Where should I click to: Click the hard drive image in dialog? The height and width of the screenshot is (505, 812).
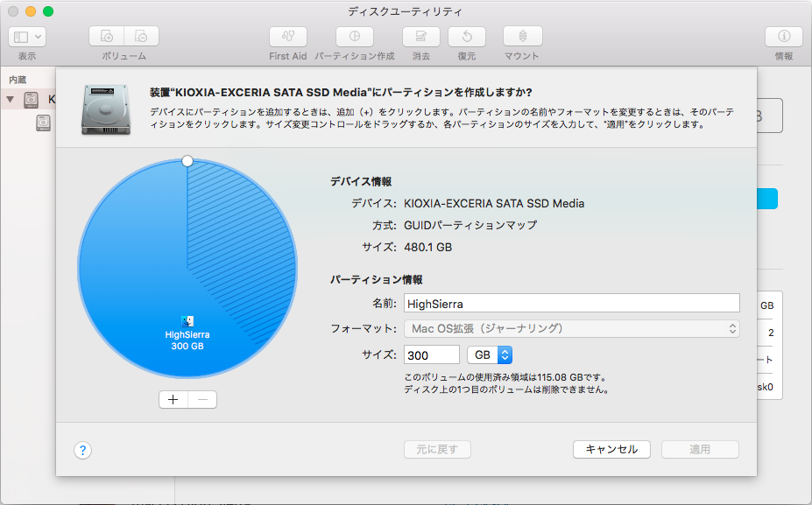tap(106, 109)
